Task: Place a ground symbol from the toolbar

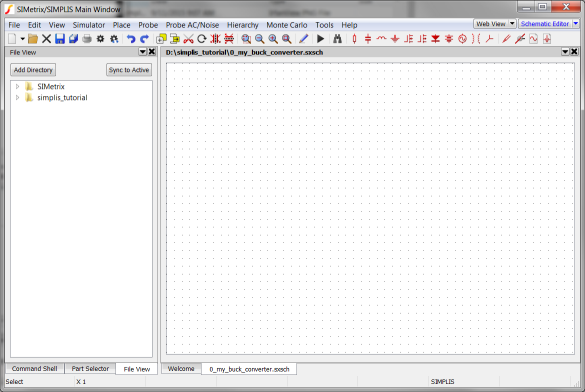Action: point(395,39)
